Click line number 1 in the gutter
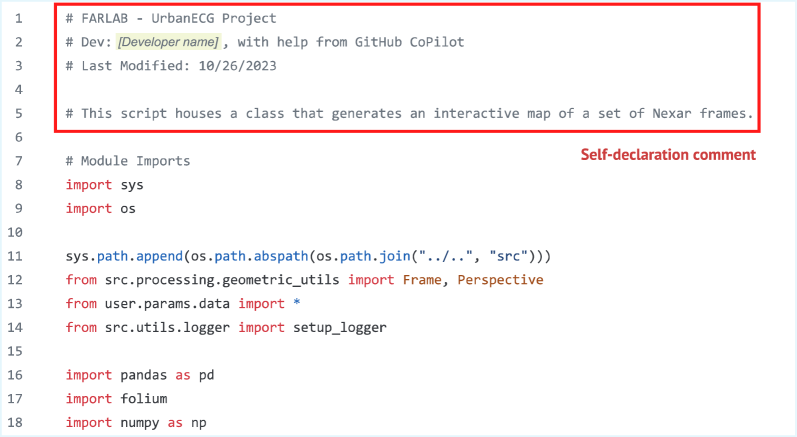Image resolution: width=797 pixels, height=437 pixels. click(x=18, y=18)
